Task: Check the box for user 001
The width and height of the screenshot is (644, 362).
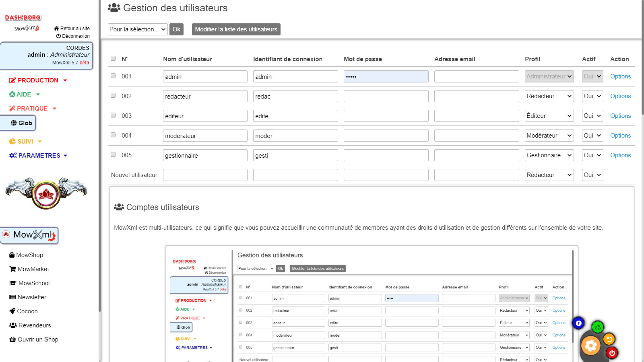Action: pyautogui.click(x=113, y=76)
